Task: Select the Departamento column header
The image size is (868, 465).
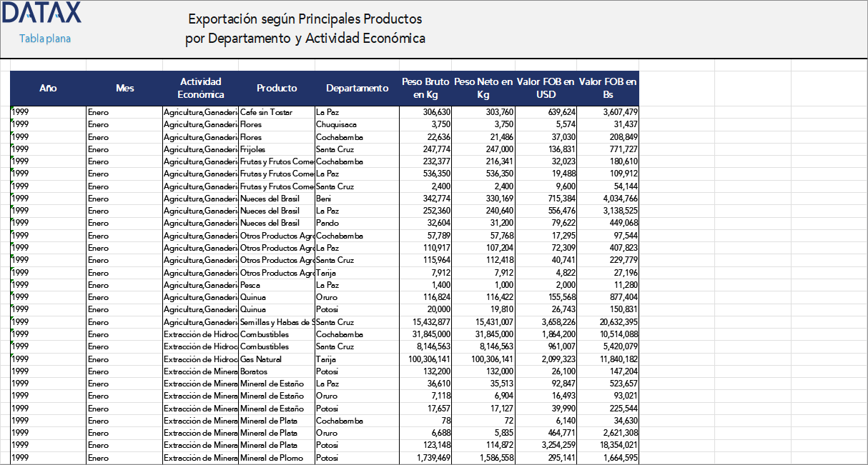Action: pos(357,88)
